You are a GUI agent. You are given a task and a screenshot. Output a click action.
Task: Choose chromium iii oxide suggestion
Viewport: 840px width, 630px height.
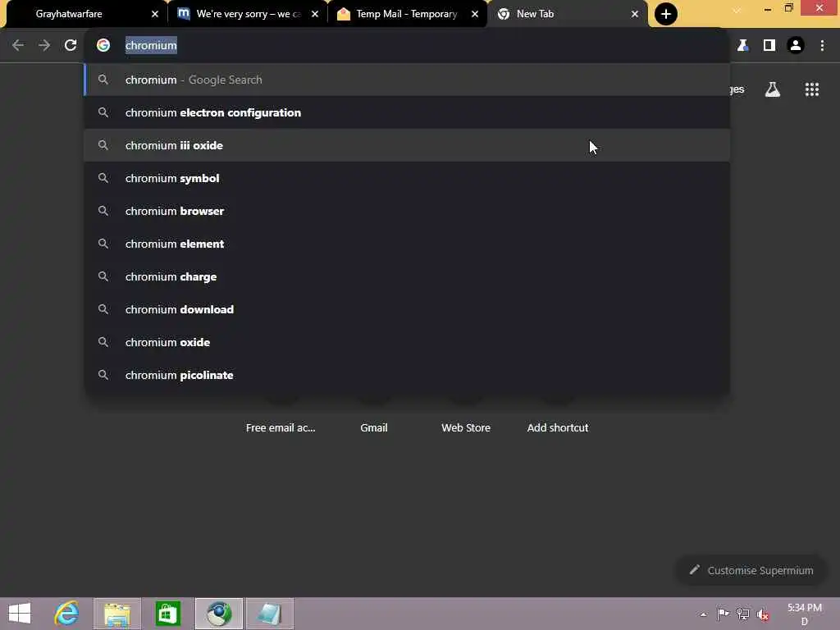tap(407, 145)
